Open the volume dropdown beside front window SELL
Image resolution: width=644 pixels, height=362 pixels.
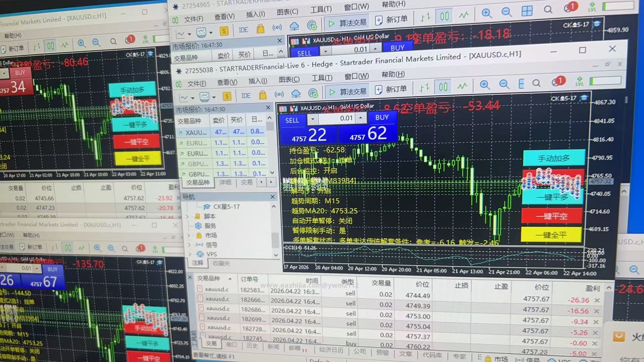pyautogui.click(x=313, y=119)
